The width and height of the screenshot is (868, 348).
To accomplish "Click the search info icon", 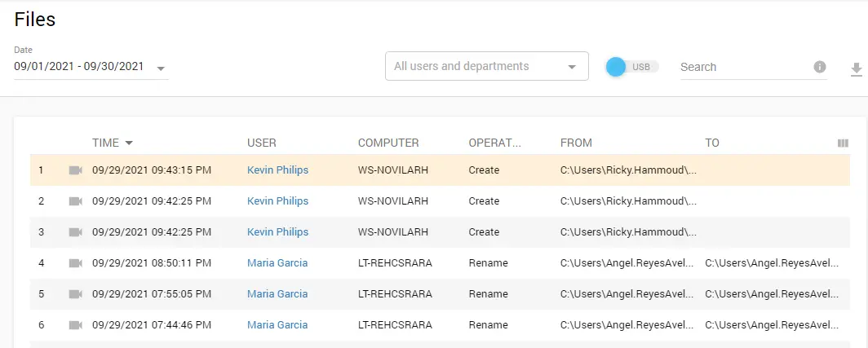I will [820, 67].
